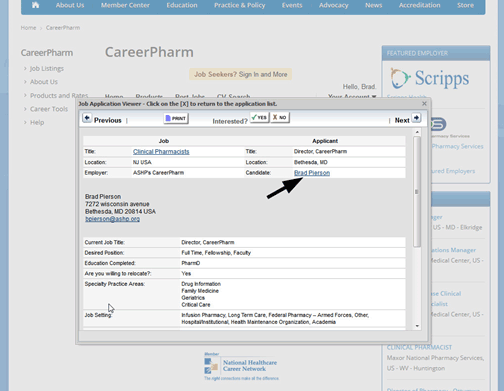504x391 pixels.
Task: Open the Practice & Policy menu
Action: point(240,5)
